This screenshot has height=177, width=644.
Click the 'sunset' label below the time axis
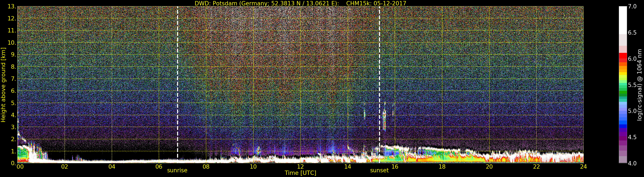click(379, 171)
